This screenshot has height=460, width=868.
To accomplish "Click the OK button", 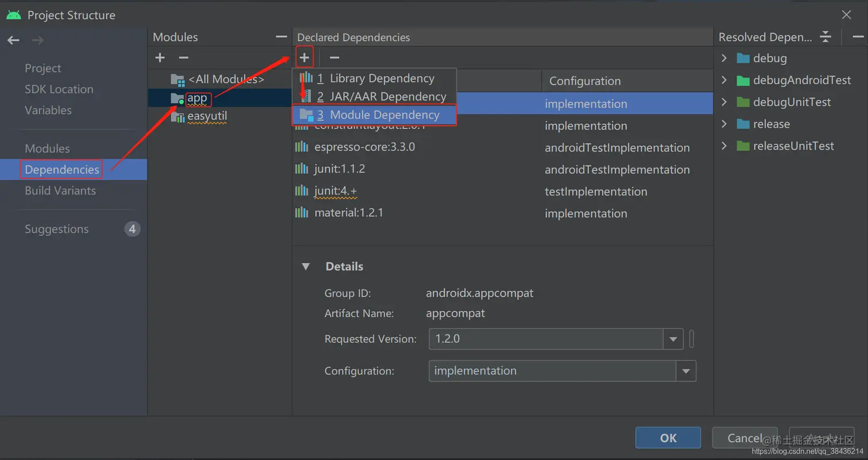I will coord(668,438).
